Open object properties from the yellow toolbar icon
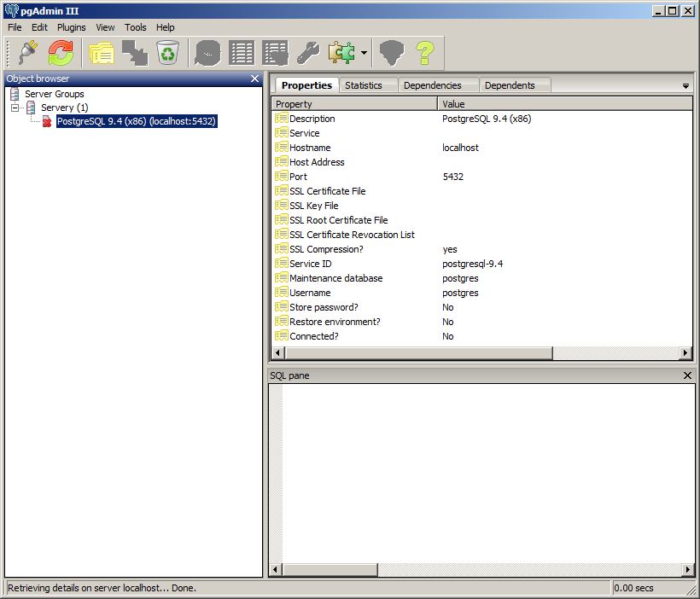Image resolution: width=700 pixels, height=599 pixels. coord(102,53)
